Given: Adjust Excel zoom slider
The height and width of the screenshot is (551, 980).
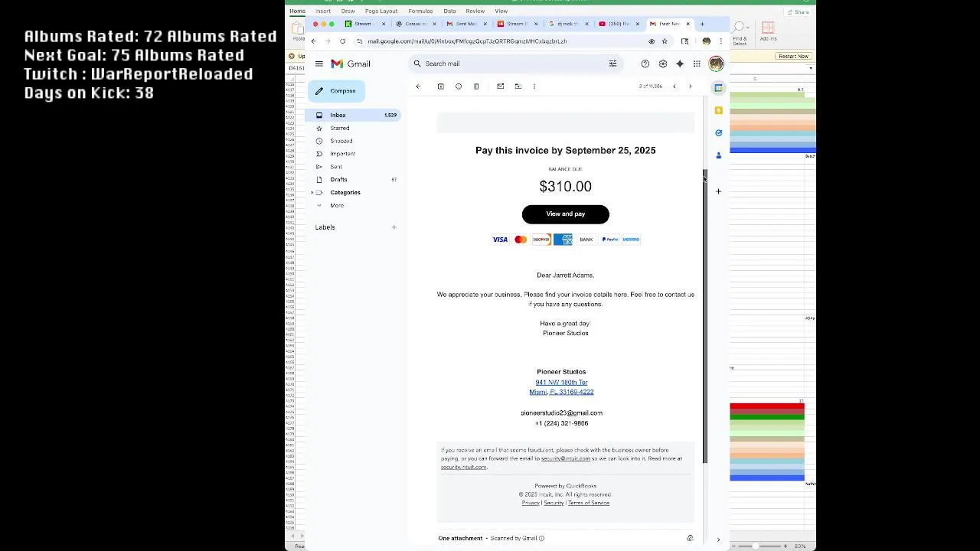Looking at the screenshot, I should coord(756,546).
